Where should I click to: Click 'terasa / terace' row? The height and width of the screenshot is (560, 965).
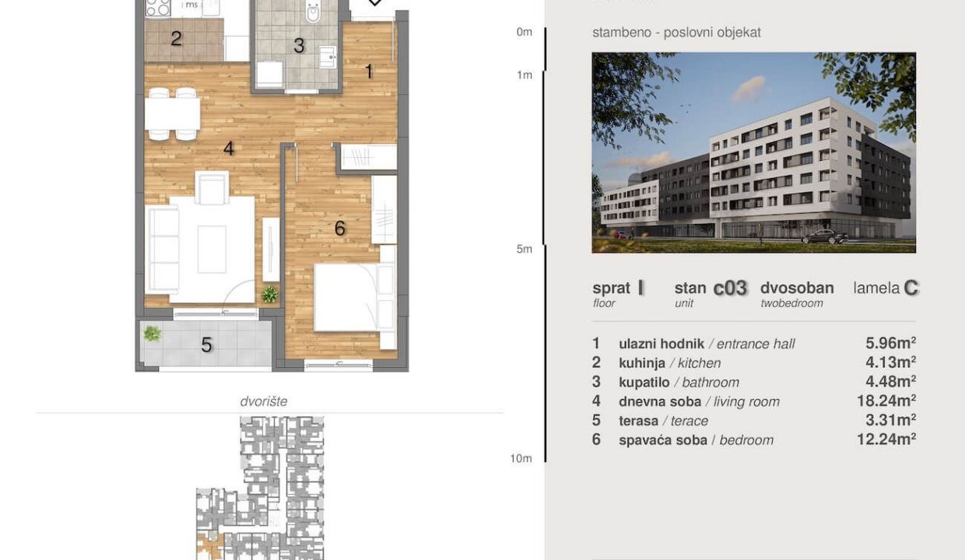pos(753,421)
